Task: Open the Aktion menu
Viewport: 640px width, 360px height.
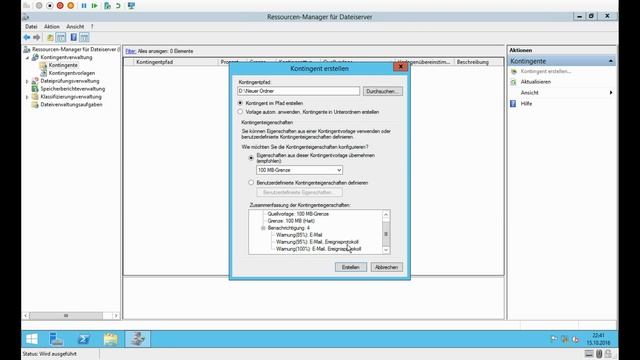Action: 52,27
